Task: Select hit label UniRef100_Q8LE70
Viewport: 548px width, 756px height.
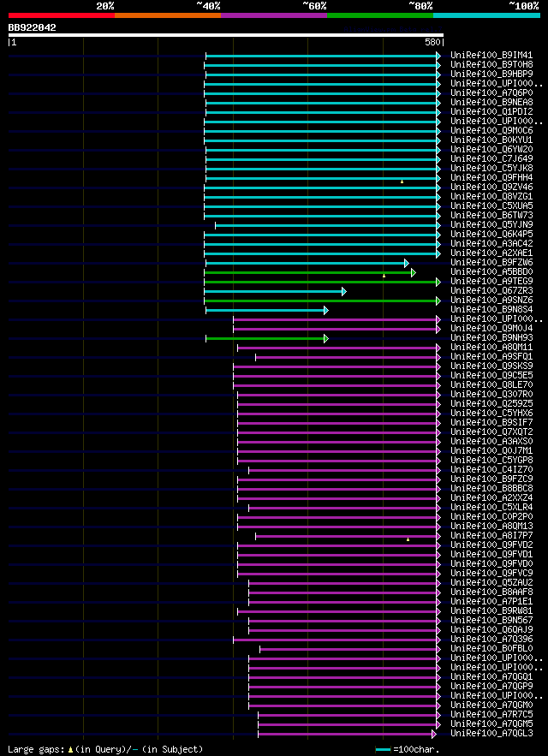Action: [491, 386]
